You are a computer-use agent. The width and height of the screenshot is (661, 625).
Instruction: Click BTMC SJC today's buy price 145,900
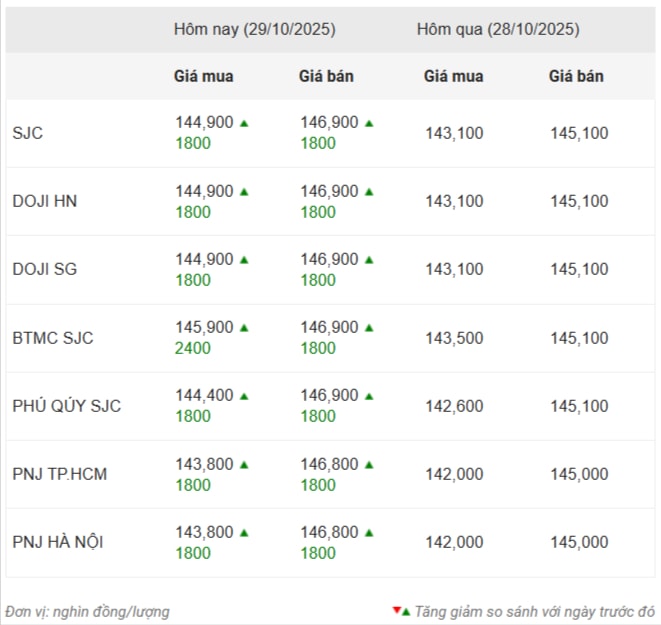click(x=204, y=327)
